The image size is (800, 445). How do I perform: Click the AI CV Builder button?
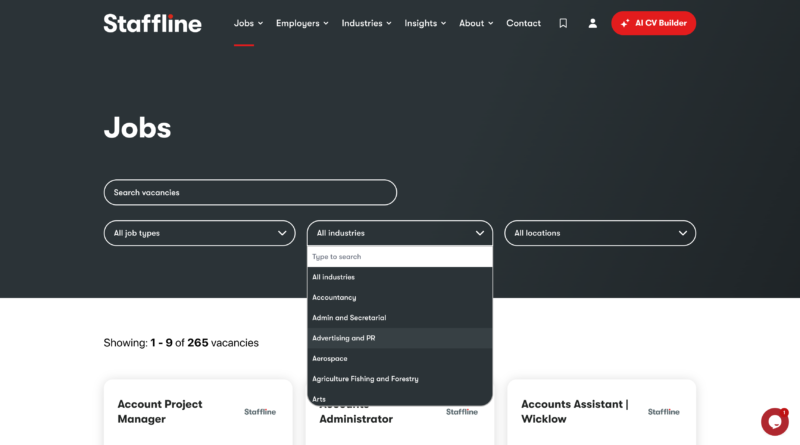pos(653,23)
